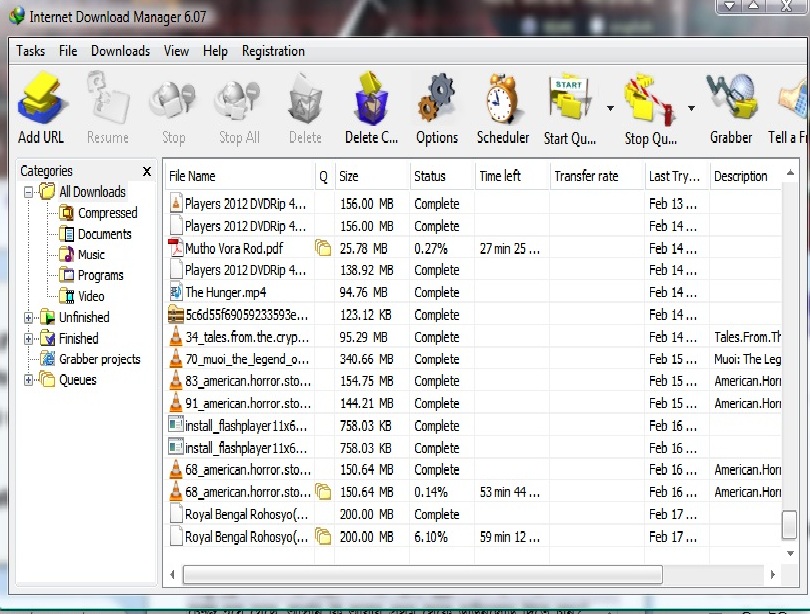The height and width of the screenshot is (614, 810).
Task: Click VLC icon of 83_american.horror.sto file
Action: tap(176, 381)
